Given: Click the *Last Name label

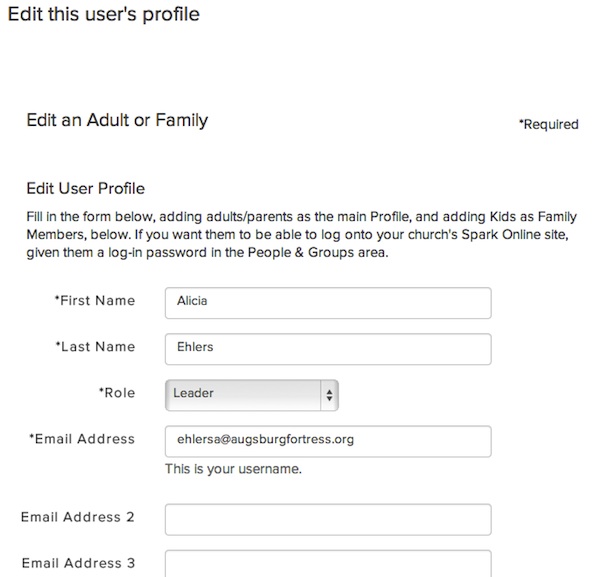Looking at the screenshot, I should click(94, 347).
